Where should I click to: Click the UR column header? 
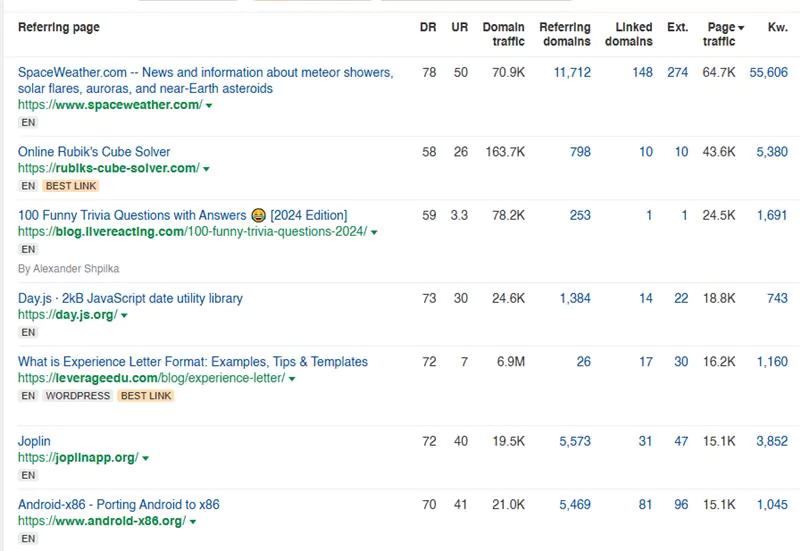pyautogui.click(x=459, y=27)
